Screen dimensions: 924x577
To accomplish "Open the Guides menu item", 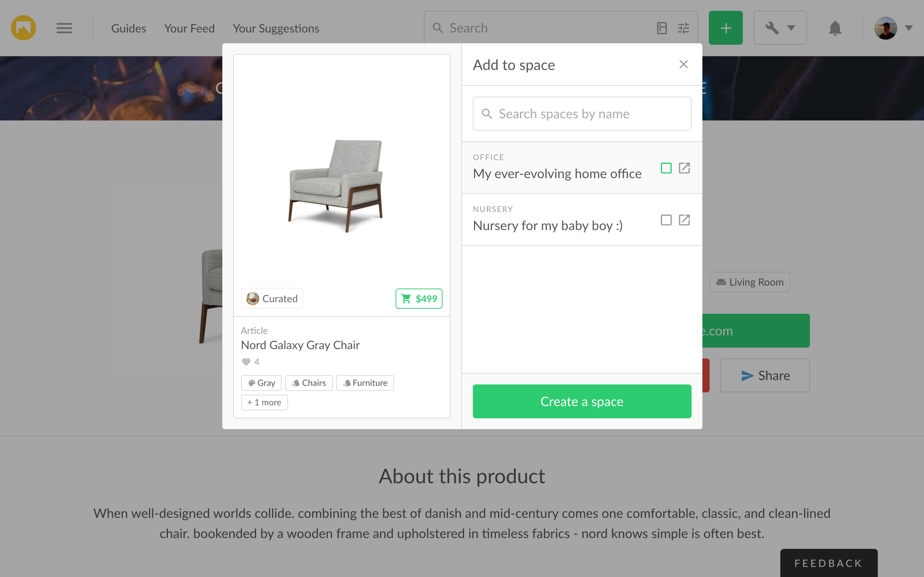I will click(128, 28).
